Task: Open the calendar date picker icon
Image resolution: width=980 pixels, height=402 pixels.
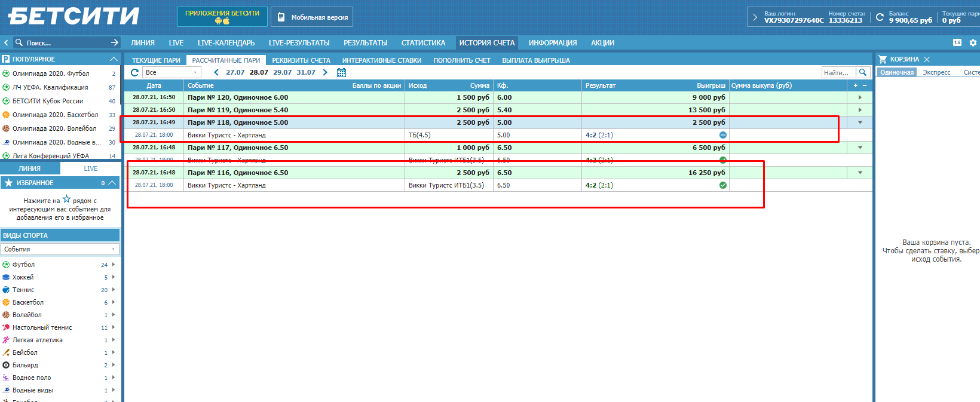Action: pyautogui.click(x=341, y=73)
